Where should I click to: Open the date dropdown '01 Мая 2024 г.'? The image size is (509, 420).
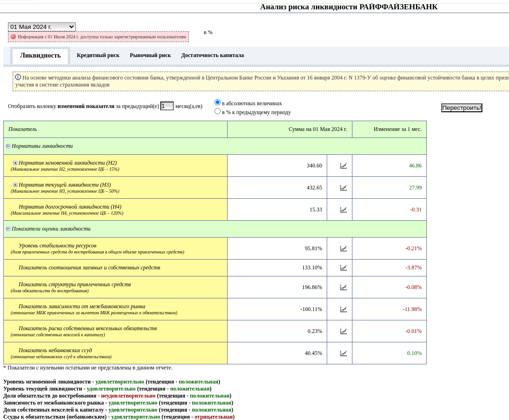coord(42,27)
